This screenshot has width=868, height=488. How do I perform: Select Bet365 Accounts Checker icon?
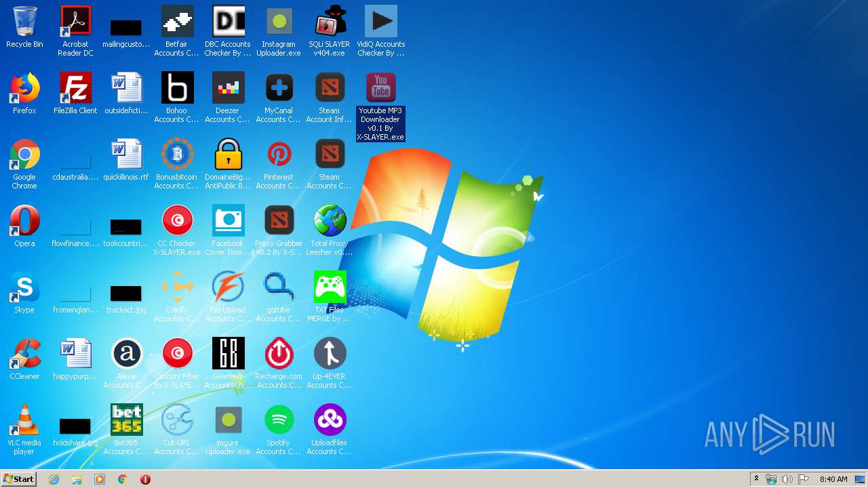point(126,430)
